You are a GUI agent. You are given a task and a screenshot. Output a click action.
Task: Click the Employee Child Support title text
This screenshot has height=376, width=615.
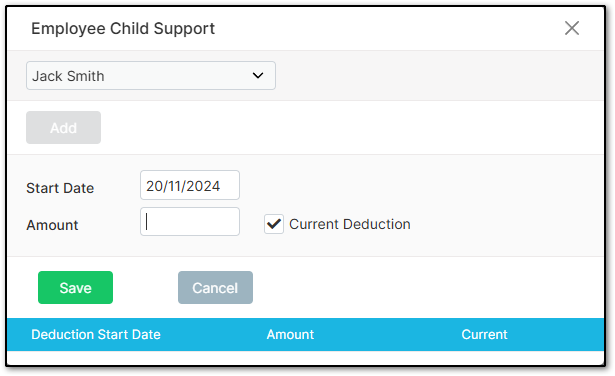(x=123, y=29)
